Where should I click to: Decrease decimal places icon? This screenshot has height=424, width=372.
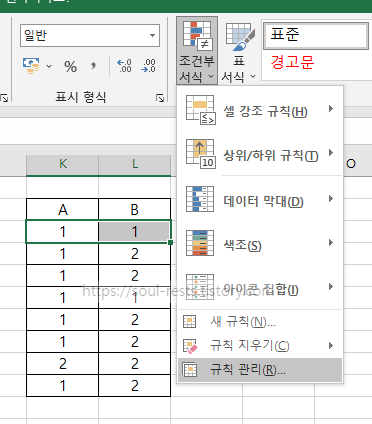[x=148, y=66]
